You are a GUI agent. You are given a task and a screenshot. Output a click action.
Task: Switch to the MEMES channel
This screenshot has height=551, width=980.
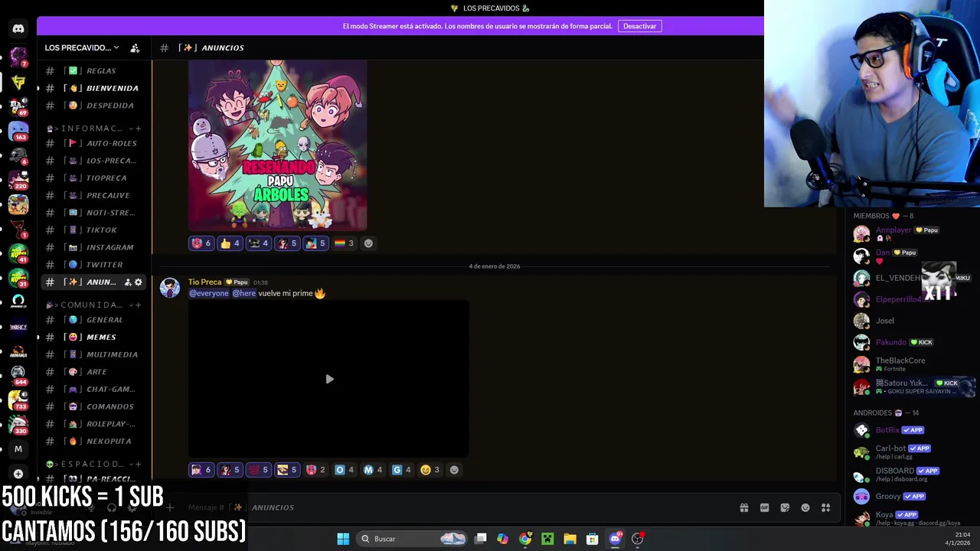pyautogui.click(x=92, y=337)
